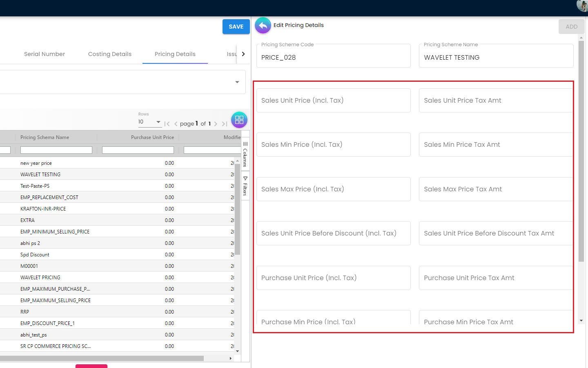Open the Filters side panel
Screen dimensions: 588x368
tap(245, 186)
